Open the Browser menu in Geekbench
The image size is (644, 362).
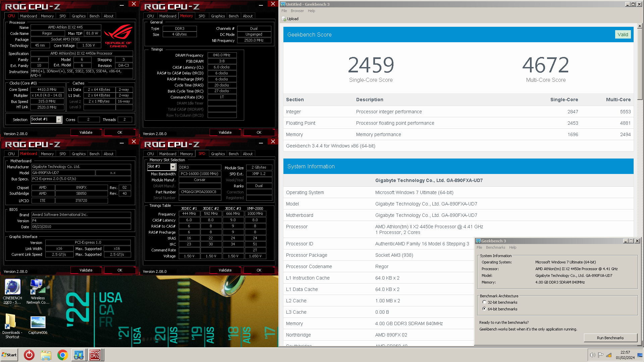click(x=297, y=11)
